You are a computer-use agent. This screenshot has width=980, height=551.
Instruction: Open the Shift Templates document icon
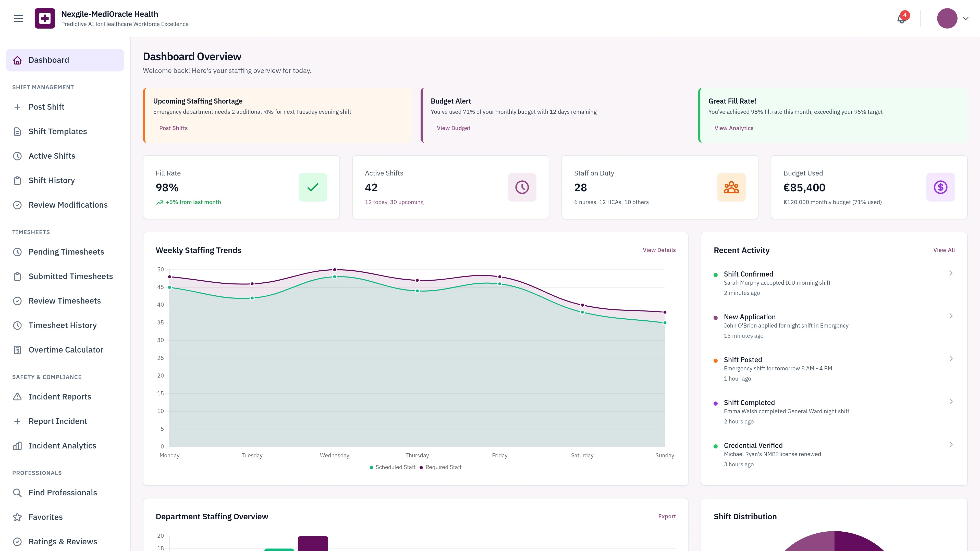[x=18, y=131]
